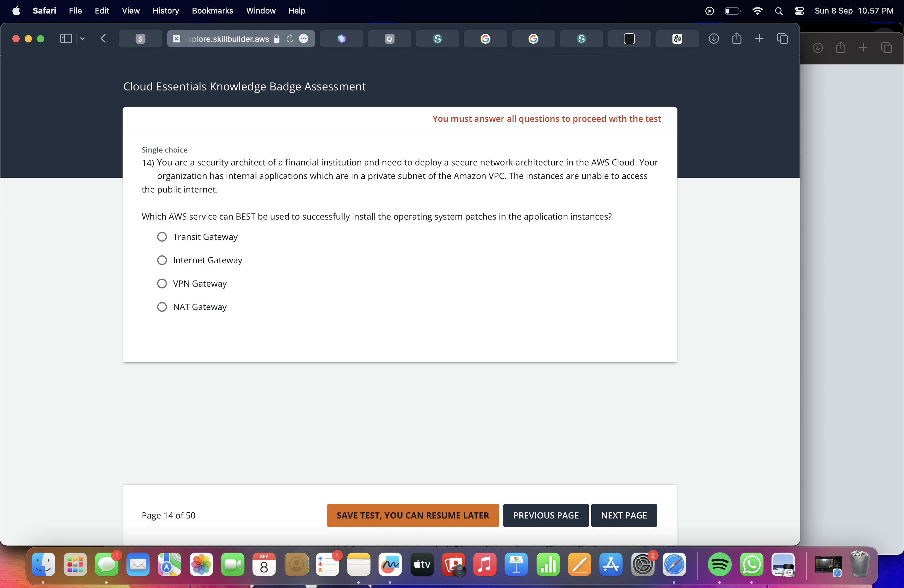Click the WhatsApp icon in the dock

tap(751, 566)
